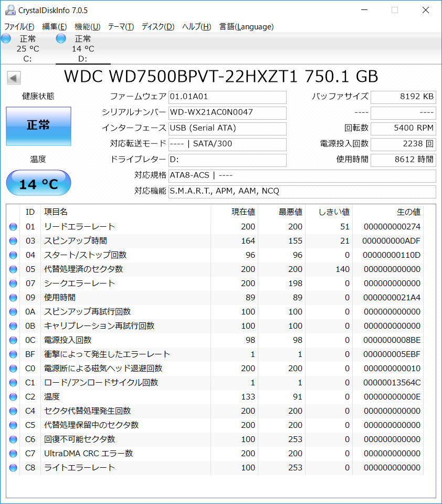Click the drive letter field D:
This screenshot has width=442, height=504.
pyautogui.click(x=227, y=160)
